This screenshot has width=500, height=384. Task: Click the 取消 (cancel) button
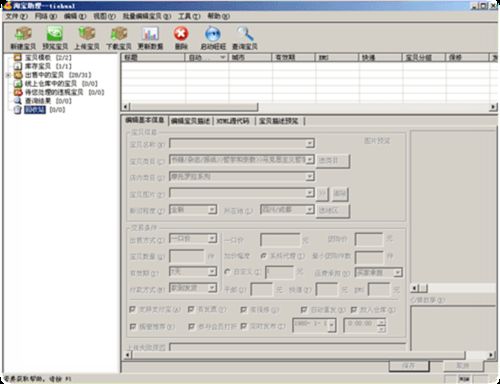[x=463, y=366]
